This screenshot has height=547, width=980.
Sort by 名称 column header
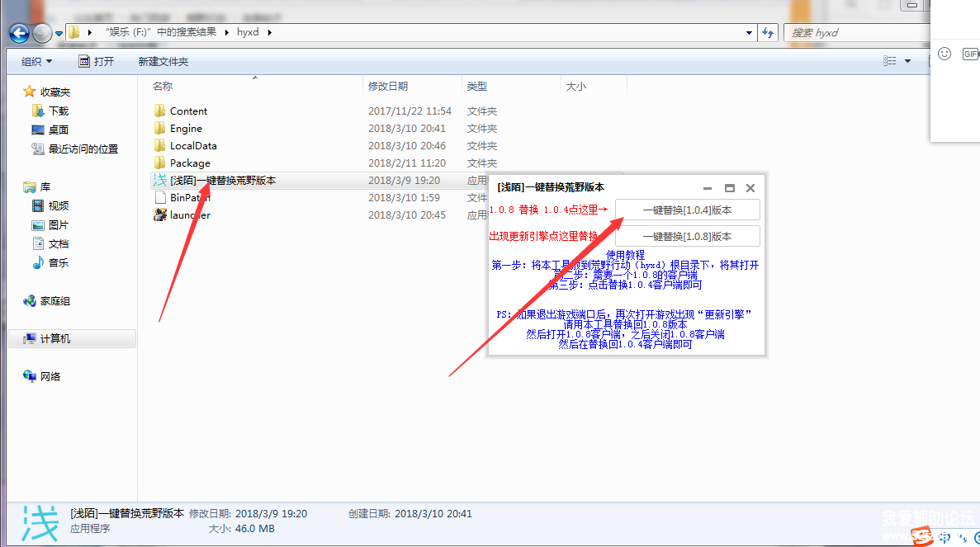point(163,86)
